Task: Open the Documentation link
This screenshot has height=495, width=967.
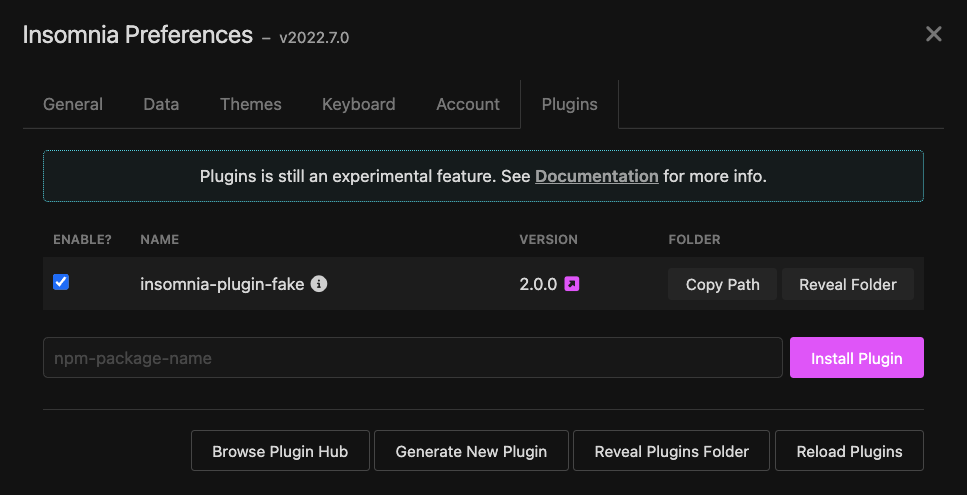Action: [596, 176]
